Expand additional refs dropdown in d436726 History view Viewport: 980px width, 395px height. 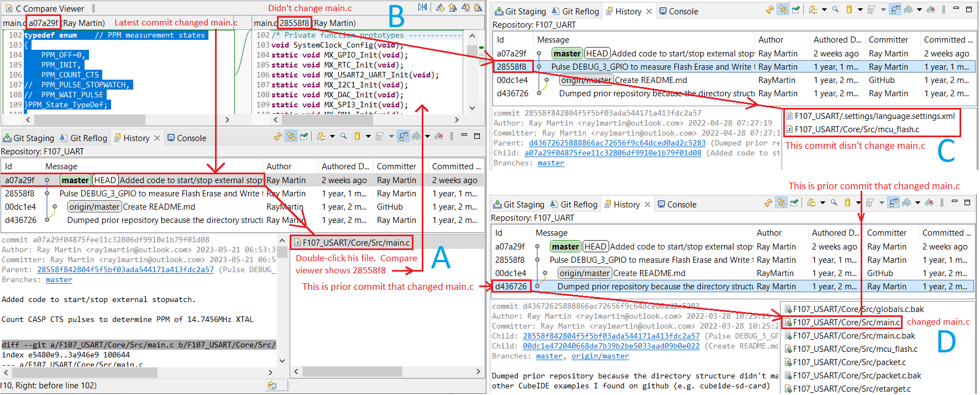(x=918, y=202)
